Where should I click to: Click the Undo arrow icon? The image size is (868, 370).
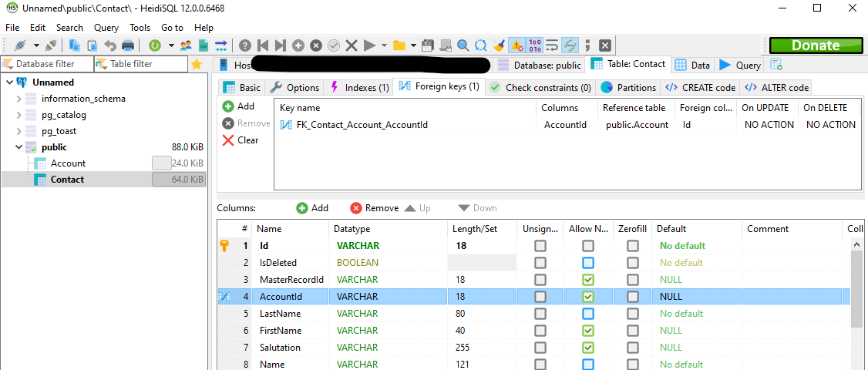[x=110, y=45]
